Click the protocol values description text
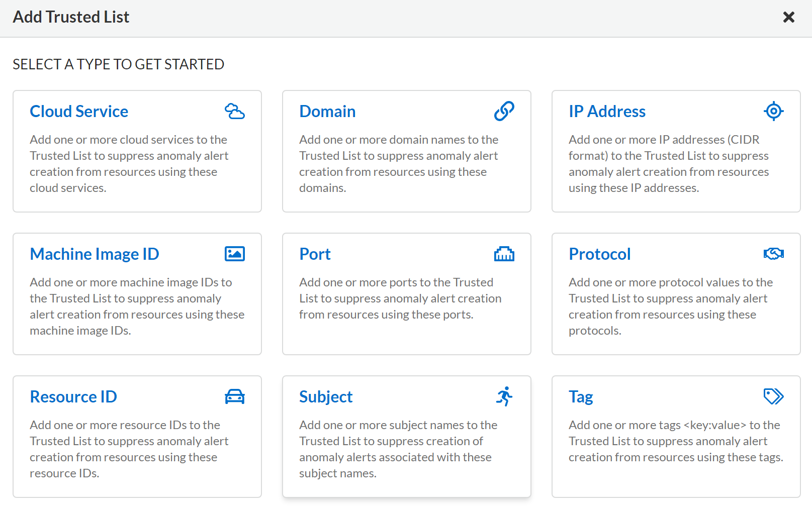Viewport: 812px width, 512px height. click(x=671, y=306)
